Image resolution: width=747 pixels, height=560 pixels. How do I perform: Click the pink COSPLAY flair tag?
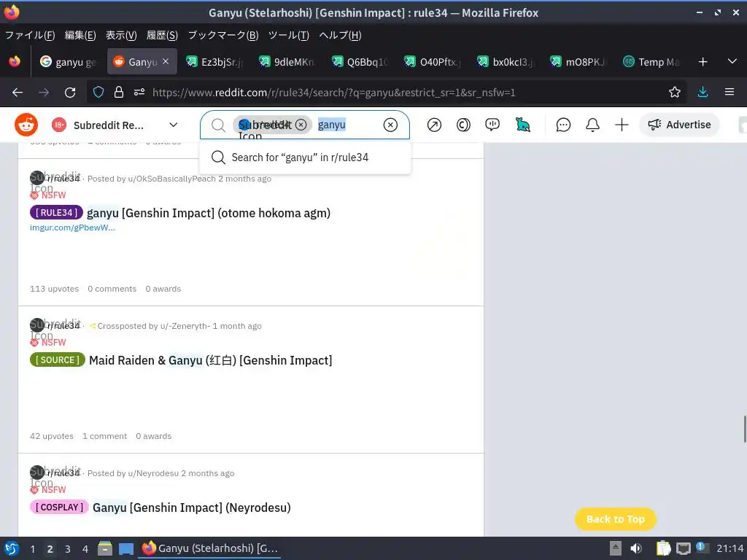tap(59, 507)
